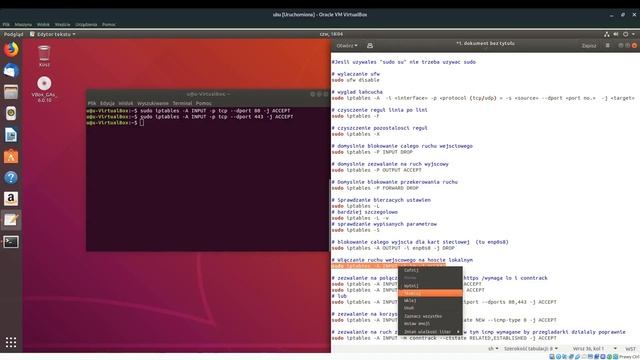Open 'sh' syntax language dropdown

[x=493, y=349]
